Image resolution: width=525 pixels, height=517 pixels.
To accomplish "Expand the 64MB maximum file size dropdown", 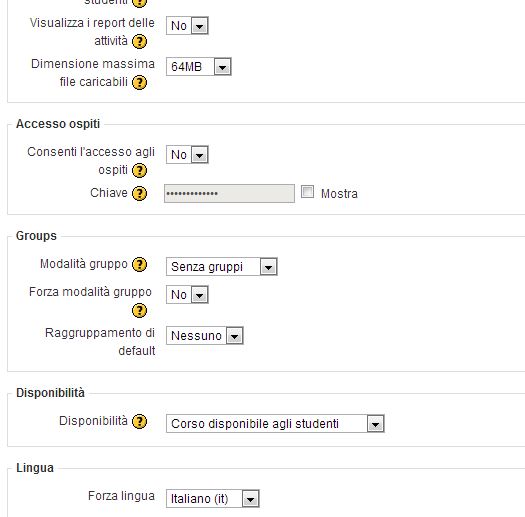I will tap(199, 67).
